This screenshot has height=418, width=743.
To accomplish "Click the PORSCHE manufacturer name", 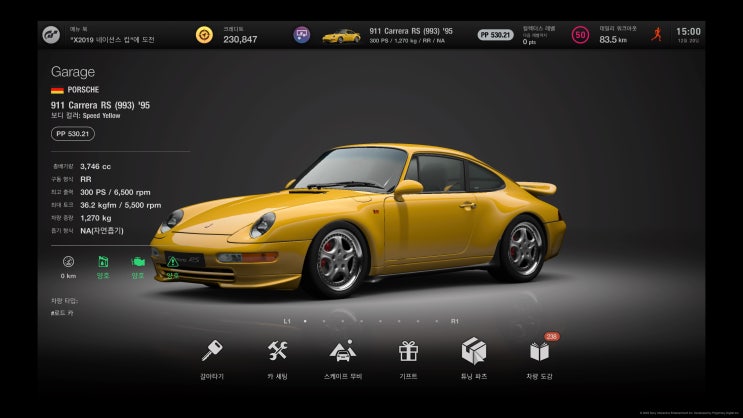I will [83, 90].
